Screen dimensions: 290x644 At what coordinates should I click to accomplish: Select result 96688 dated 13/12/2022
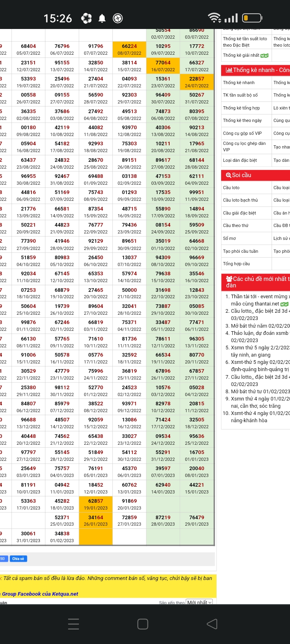(28, 423)
